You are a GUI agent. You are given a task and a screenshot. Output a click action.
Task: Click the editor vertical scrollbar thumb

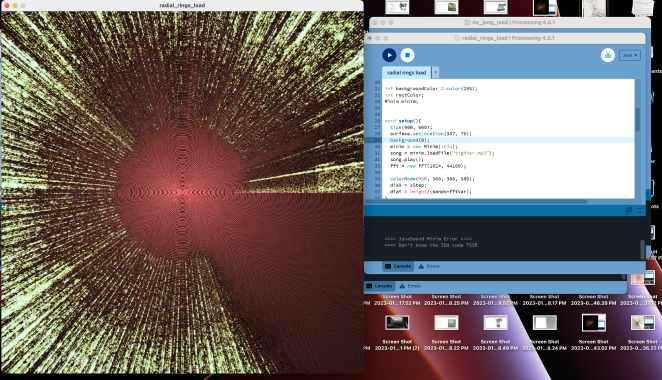point(638,119)
